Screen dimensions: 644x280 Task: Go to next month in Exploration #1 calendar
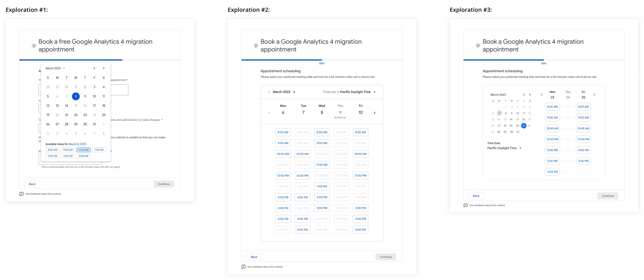tap(104, 68)
